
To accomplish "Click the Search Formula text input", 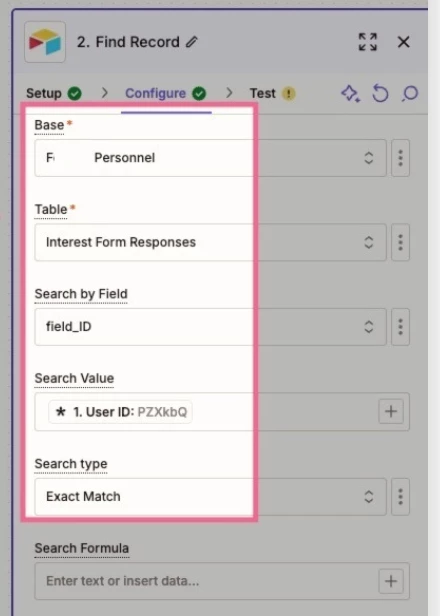I will (206, 581).
